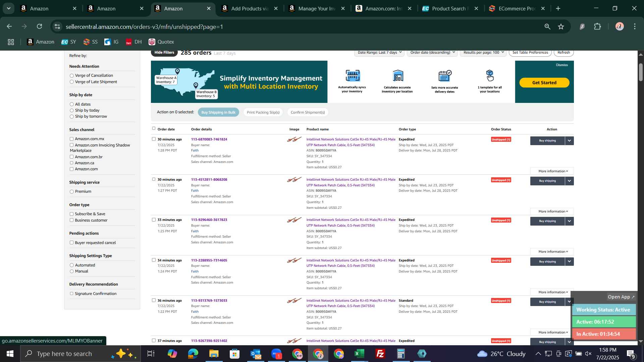Open the SS bookmark
Screen dimensions: 644x362
point(91,42)
